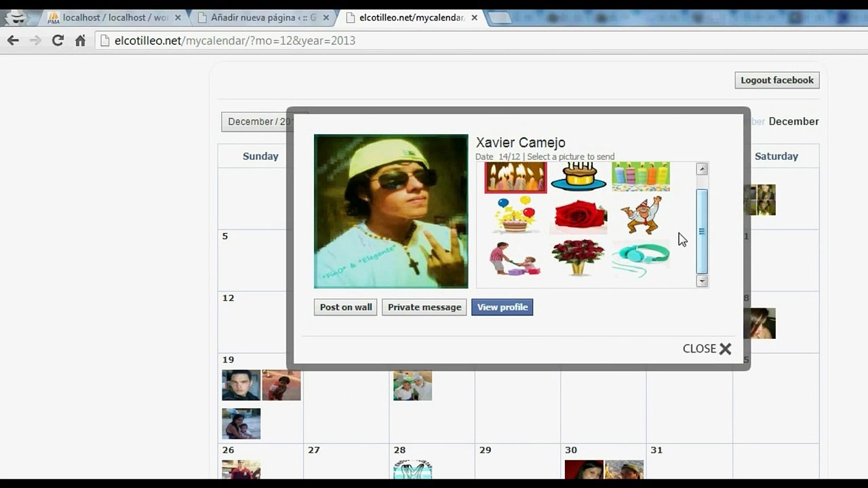Open a new tab with the new-tab button
Screen dimensions: 868x488
click(500, 18)
